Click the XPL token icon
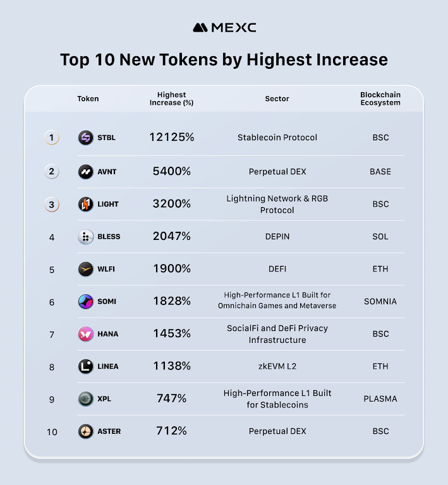Screen dimensions: 448x485 pos(86,399)
